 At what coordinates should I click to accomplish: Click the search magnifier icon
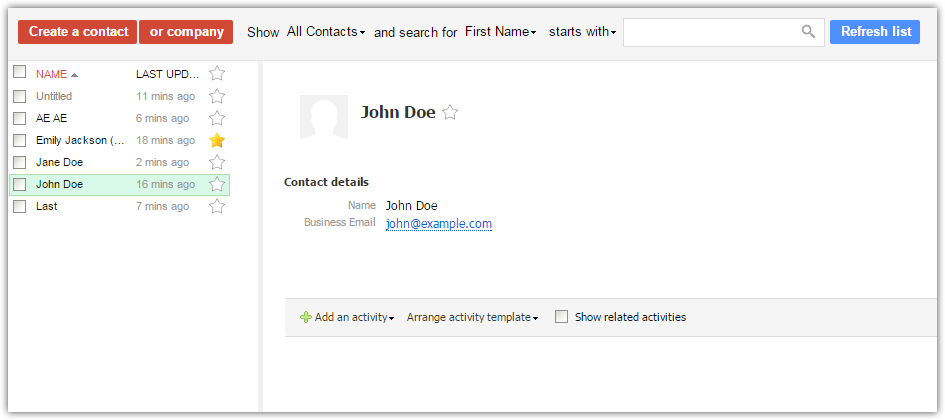coord(808,32)
